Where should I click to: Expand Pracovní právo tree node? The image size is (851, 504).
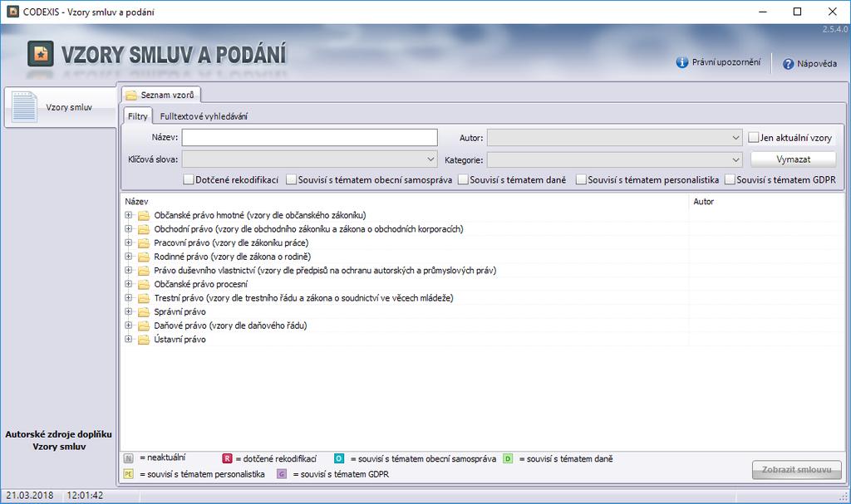[129, 242]
